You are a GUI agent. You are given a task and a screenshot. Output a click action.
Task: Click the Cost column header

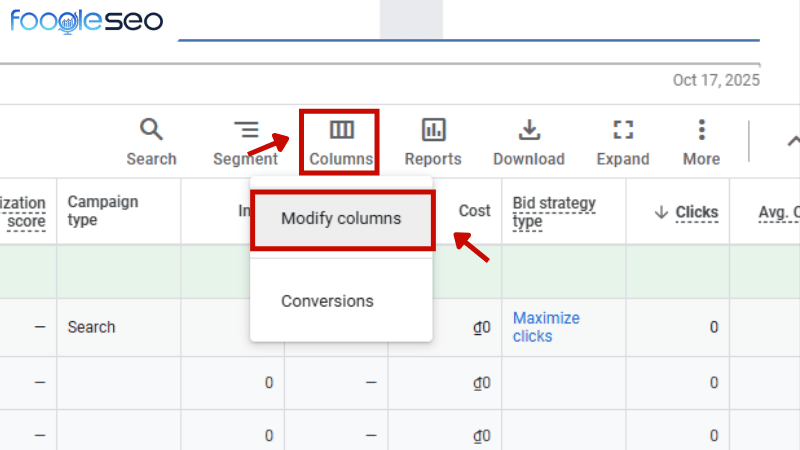click(x=474, y=211)
